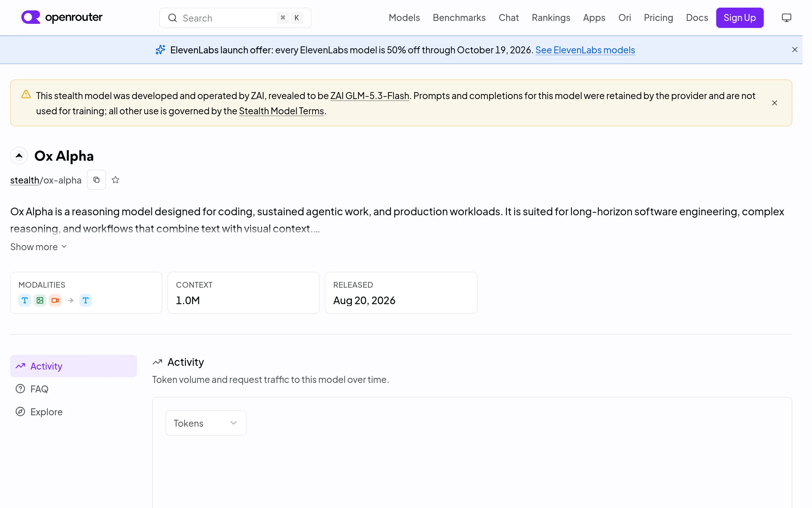The width and height of the screenshot is (812, 508).
Task: Dismiss the ElevenLabs offer banner
Action: point(795,50)
